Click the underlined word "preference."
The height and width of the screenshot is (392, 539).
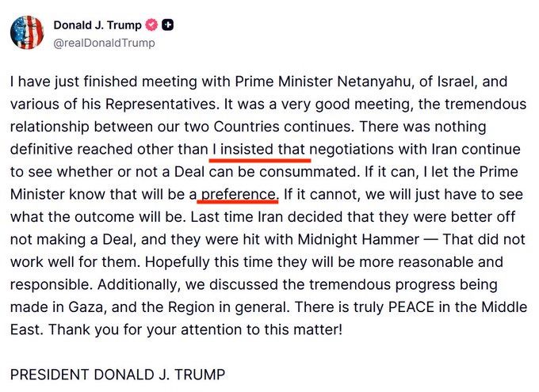[x=239, y=192]
